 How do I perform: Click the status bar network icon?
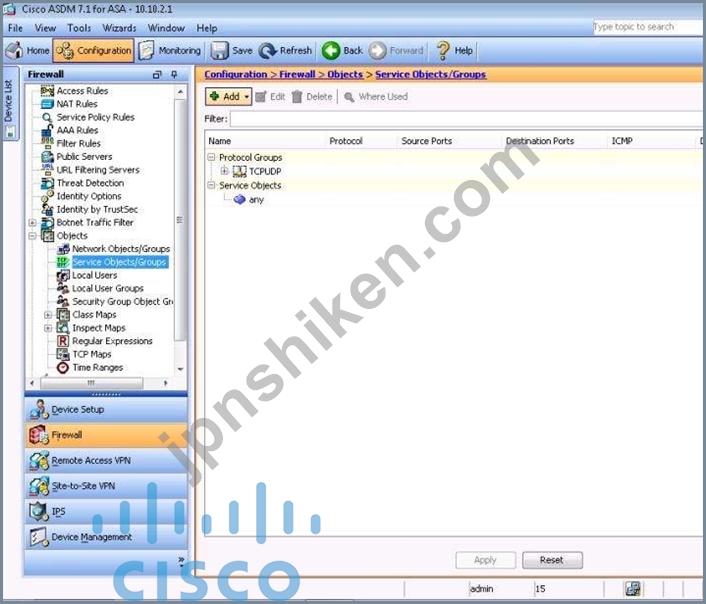633,589
